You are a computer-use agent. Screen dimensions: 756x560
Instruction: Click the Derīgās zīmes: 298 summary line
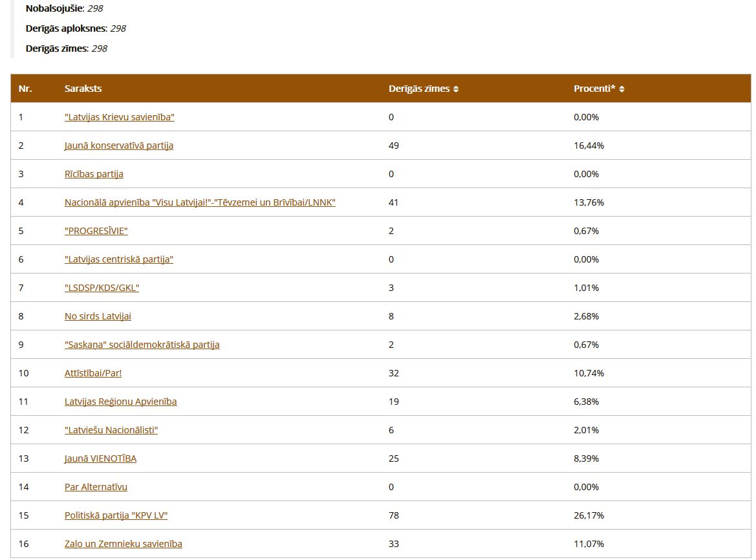(x=67, y=48)
